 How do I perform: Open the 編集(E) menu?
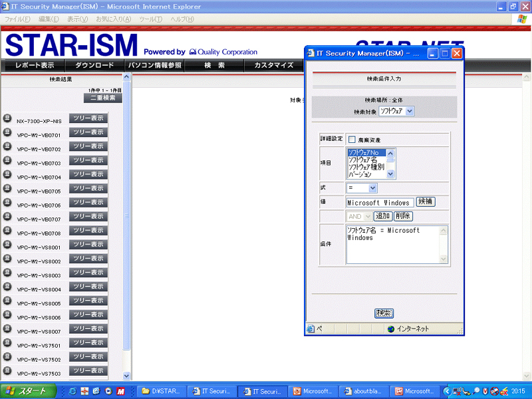(49, 19)
